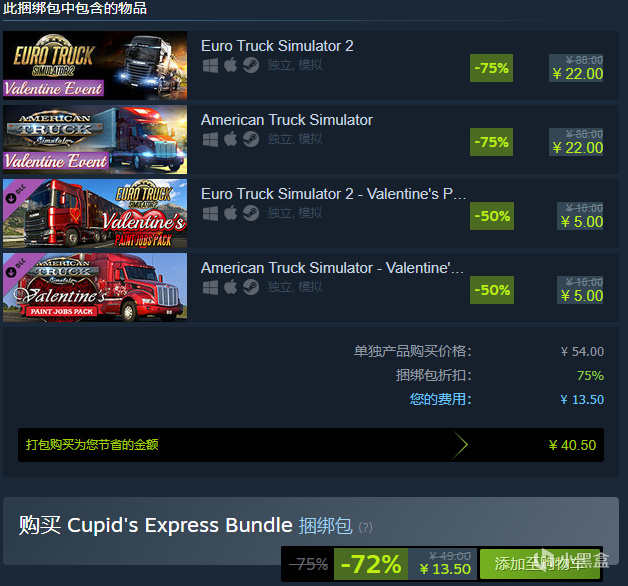Click the green add to cart button

coord(540,564)
